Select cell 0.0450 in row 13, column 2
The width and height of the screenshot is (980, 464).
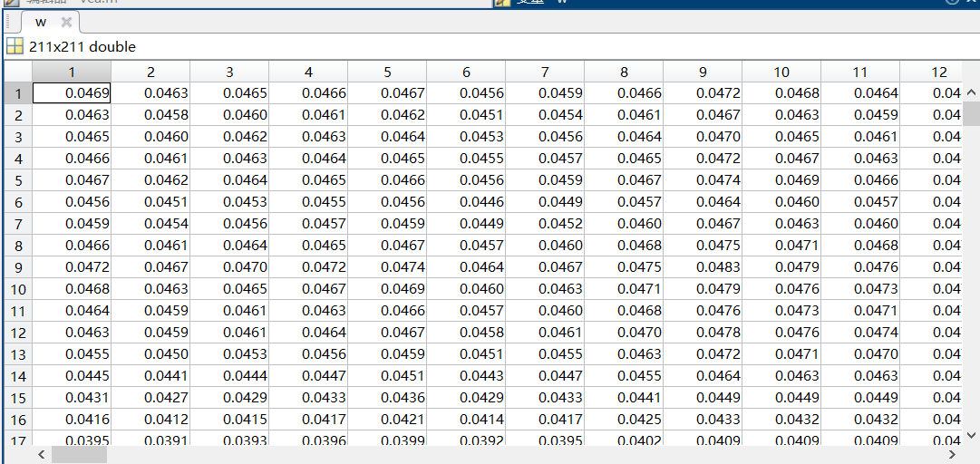point(150,354)
